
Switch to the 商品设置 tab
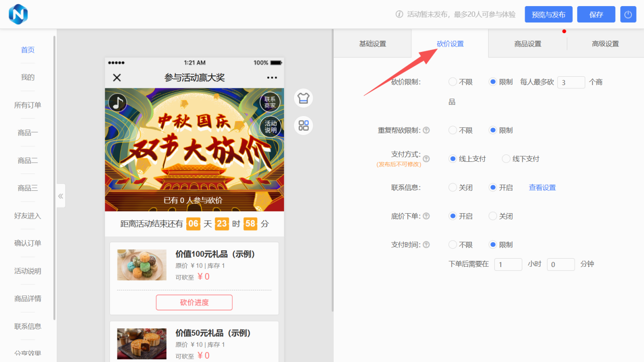[x=527, y=43]
